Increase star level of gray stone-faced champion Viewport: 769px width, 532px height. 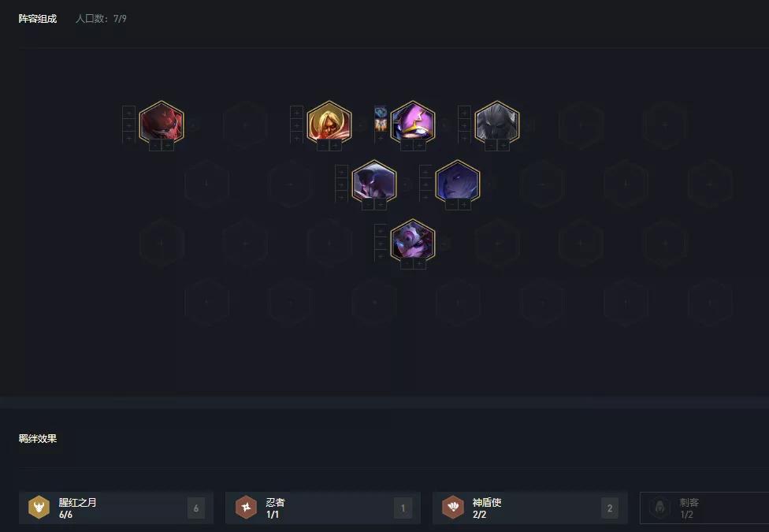503,146
